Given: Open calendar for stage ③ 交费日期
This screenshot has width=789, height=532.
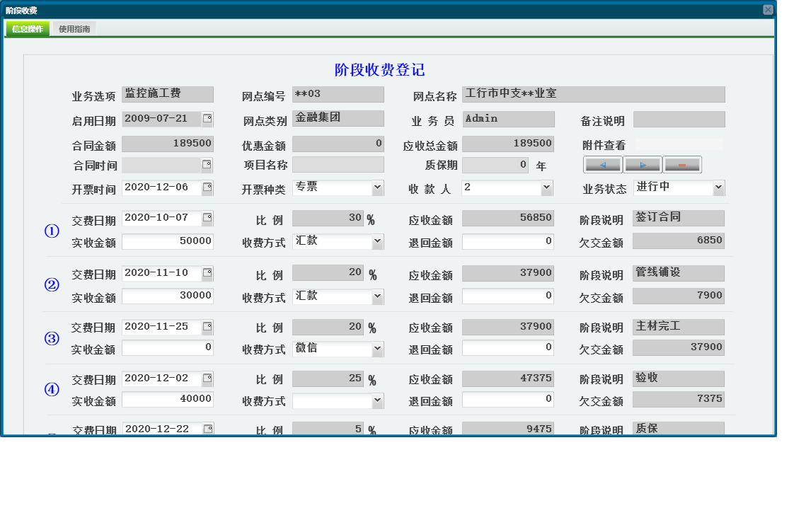Looking at the screenshot, I should pyautogui.click(x=207, y=326).
